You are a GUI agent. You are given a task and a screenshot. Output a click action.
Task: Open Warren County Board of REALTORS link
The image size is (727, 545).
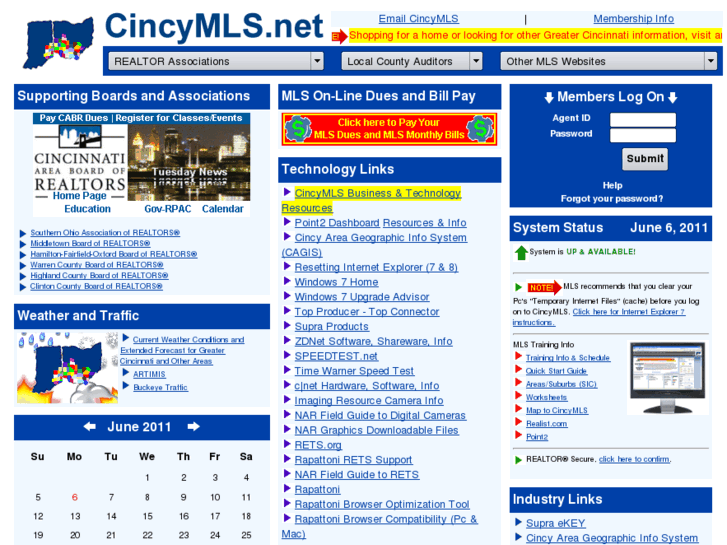(x=96, y=265)
